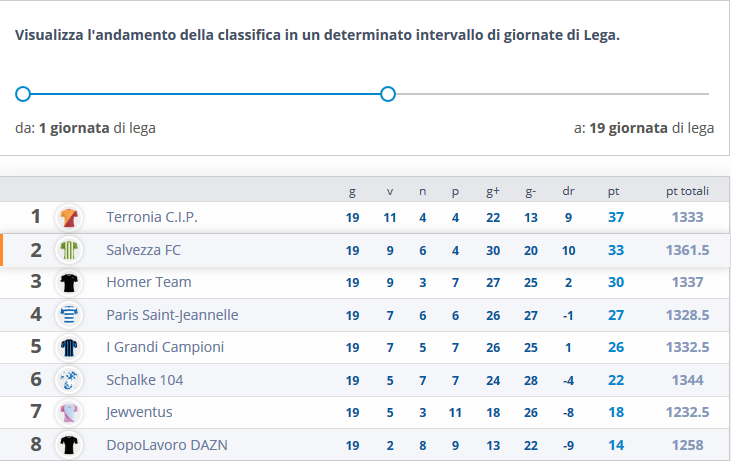This screenshot has height=461, width=731.
Task: Click the slider start handle at giornata 1
Action: tap(23, 94)
